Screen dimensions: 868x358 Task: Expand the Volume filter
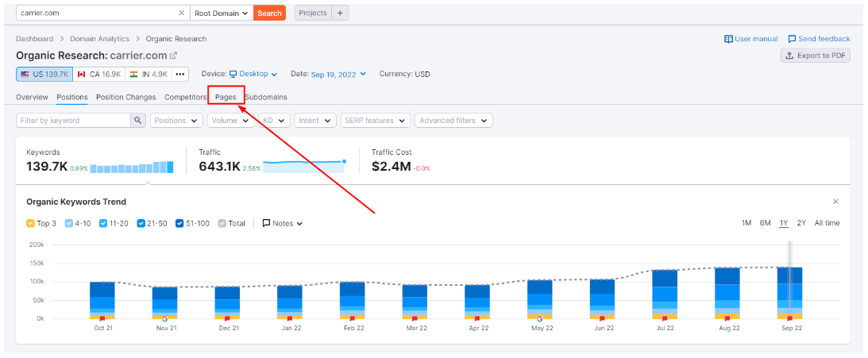click(x=230, y=121)
